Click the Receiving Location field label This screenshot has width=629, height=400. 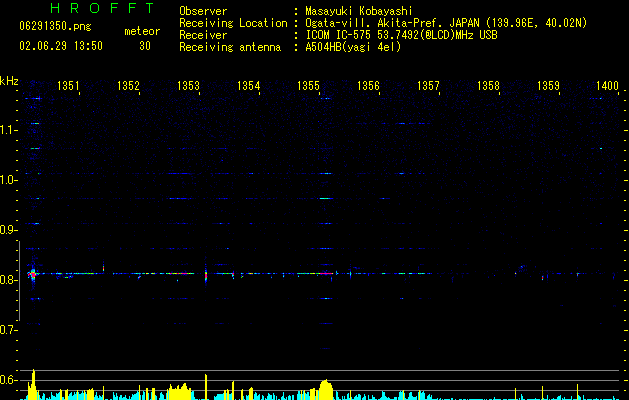click(233, 23)
